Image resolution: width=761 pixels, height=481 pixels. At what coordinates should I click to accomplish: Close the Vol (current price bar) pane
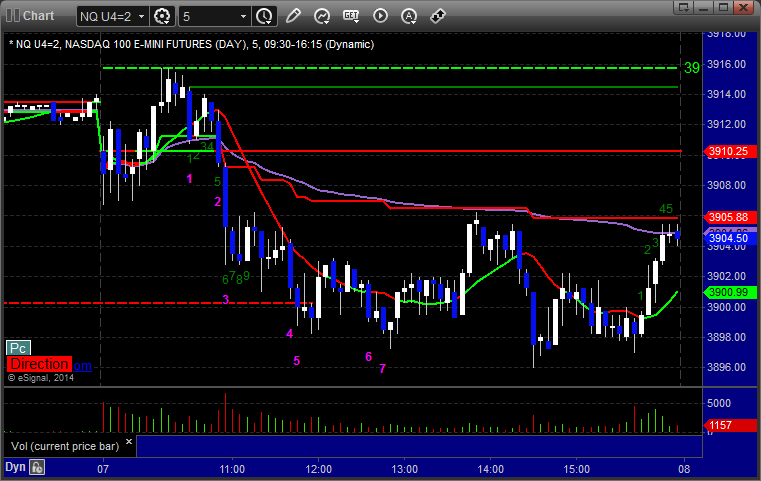point(129,442)
